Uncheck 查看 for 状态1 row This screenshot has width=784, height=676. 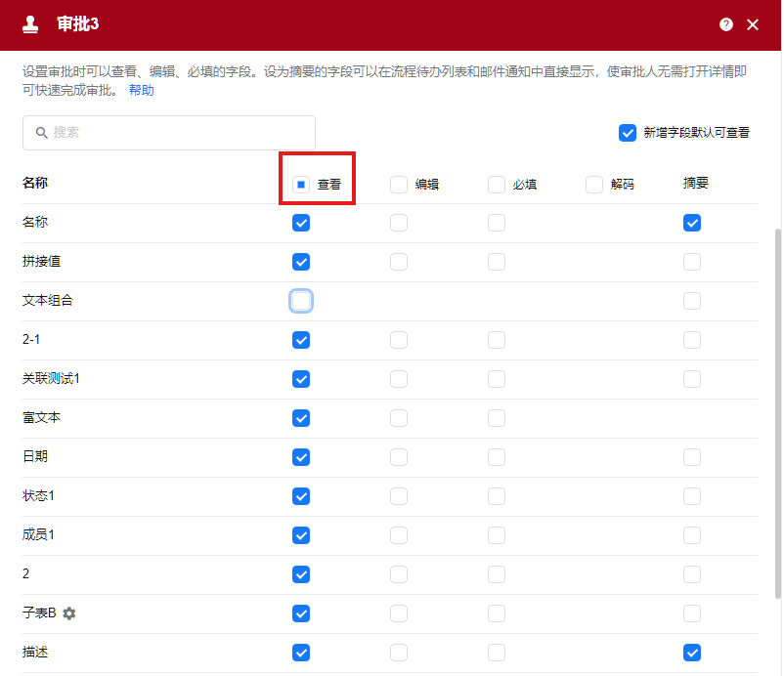point(301,496)
